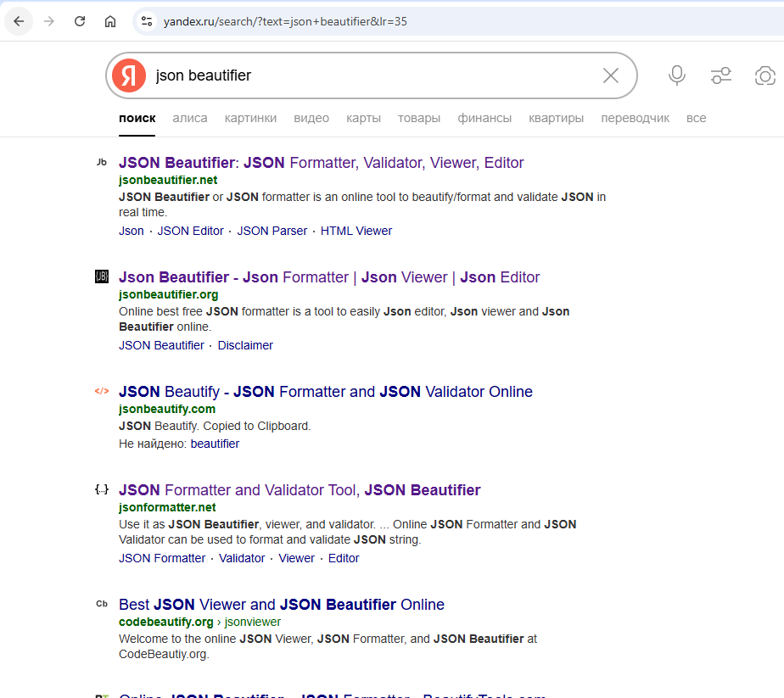Open the финансы tab
The width and height of the screenshot is (784, 698).
coord(484,119)
